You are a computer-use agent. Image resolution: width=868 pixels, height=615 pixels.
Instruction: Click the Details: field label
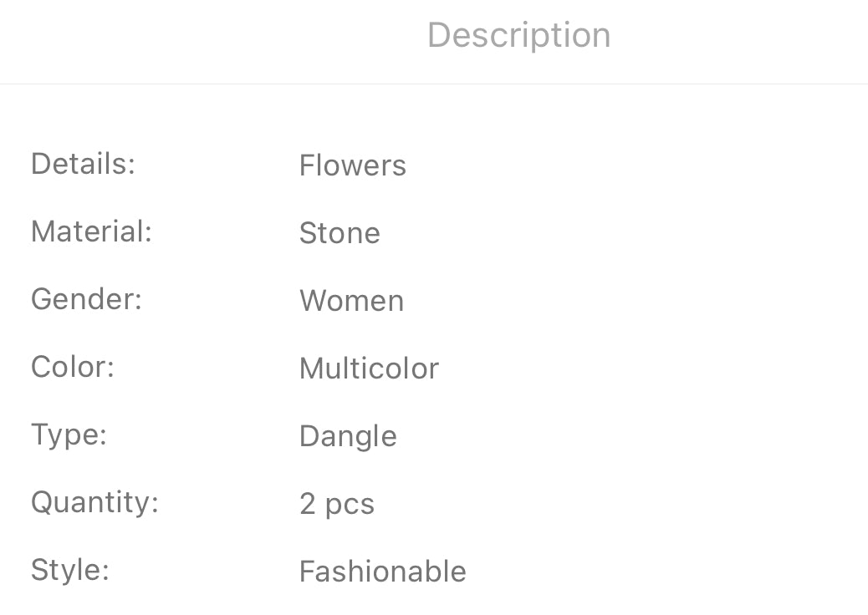(83, 164)
